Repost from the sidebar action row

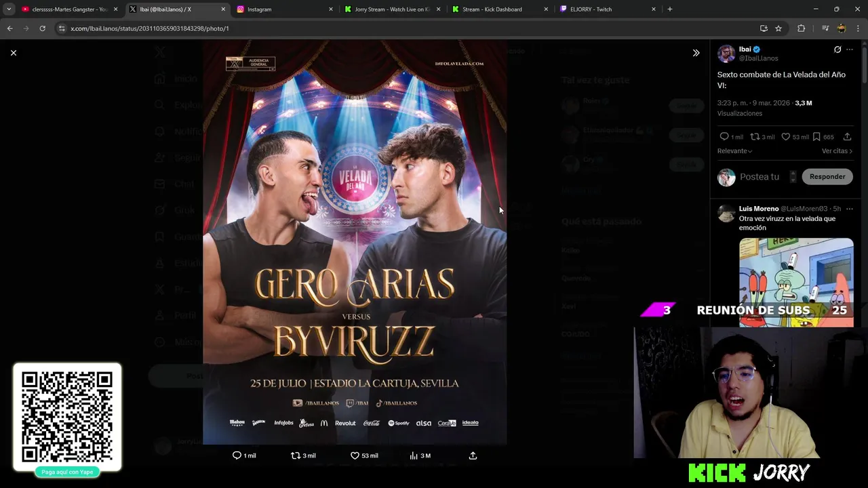click(x=754, y=137)
